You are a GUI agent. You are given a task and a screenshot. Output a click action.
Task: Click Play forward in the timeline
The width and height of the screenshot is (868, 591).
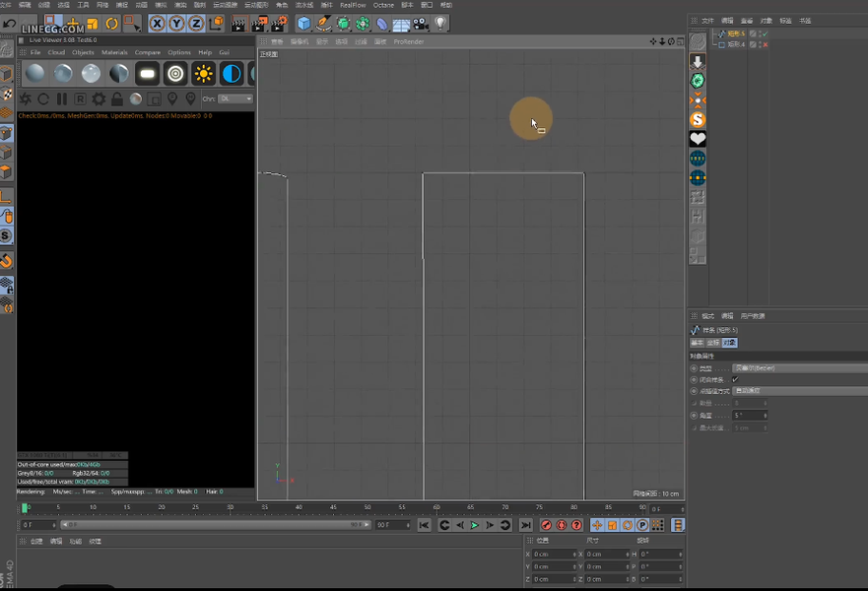(475, 525)
